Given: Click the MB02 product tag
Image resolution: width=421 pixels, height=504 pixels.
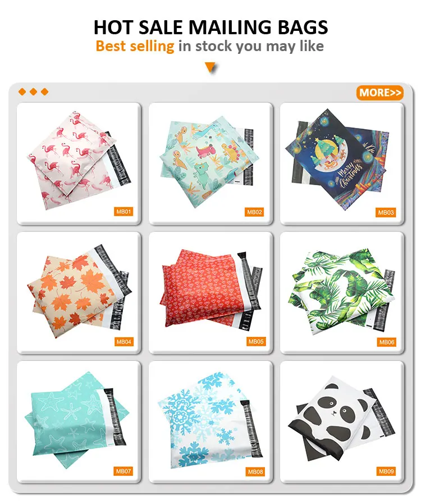Looking at the screenshot, I should coord(254,212).
